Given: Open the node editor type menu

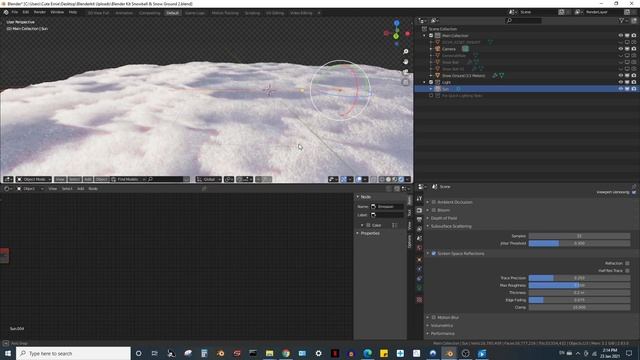Looking at the screenshot, I should 7,189.
